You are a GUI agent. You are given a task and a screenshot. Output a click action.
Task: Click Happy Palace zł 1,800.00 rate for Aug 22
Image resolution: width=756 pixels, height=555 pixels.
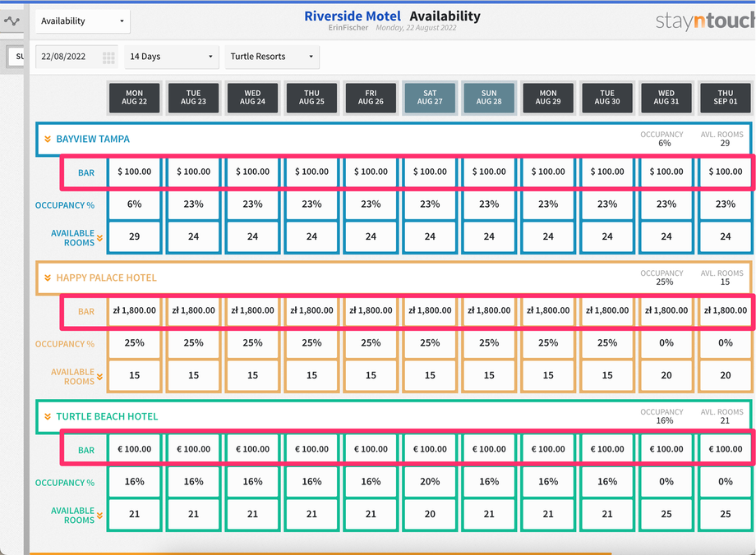tap(135, 310)
